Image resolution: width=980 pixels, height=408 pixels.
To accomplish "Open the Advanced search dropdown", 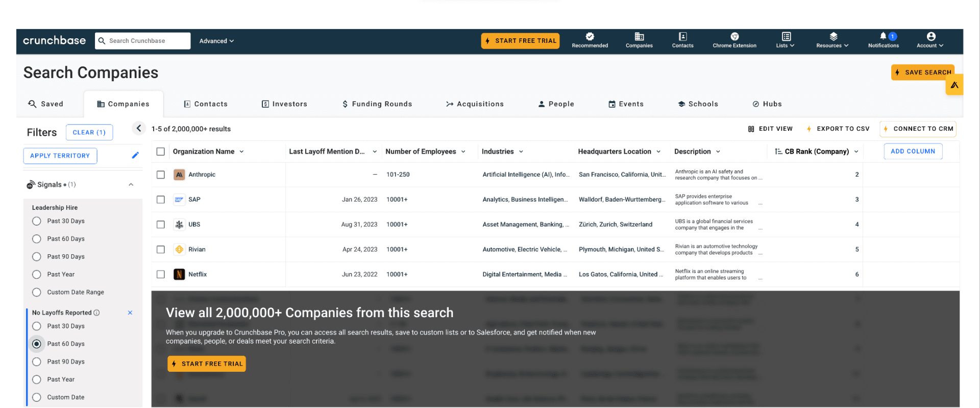I will pyautogui.click(x=216, y=41).
